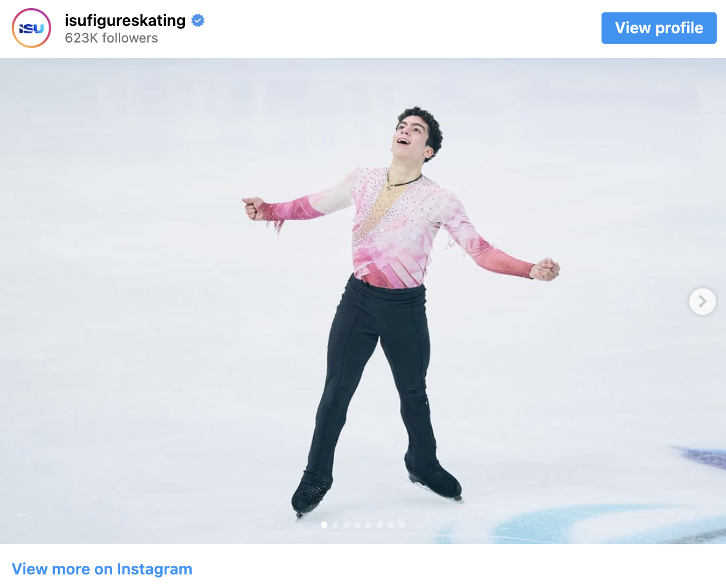Open View more on Instagram link

click(102, 568)
